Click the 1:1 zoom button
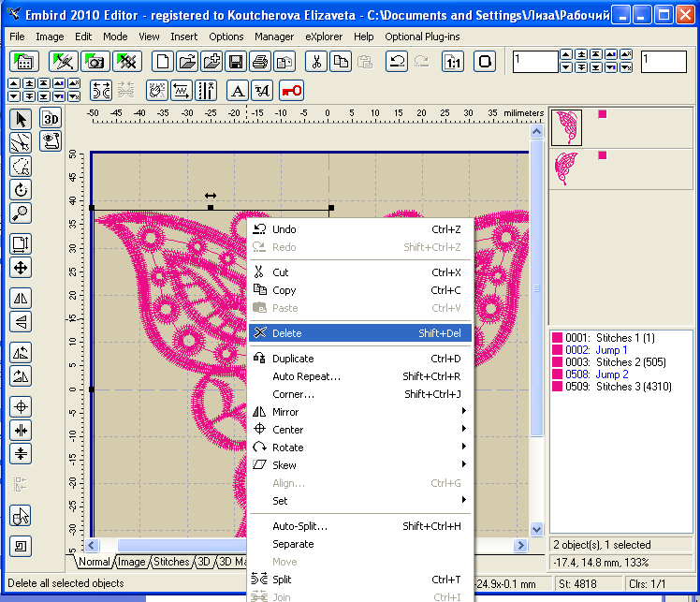The image size is (700, 602). [453, 62]
